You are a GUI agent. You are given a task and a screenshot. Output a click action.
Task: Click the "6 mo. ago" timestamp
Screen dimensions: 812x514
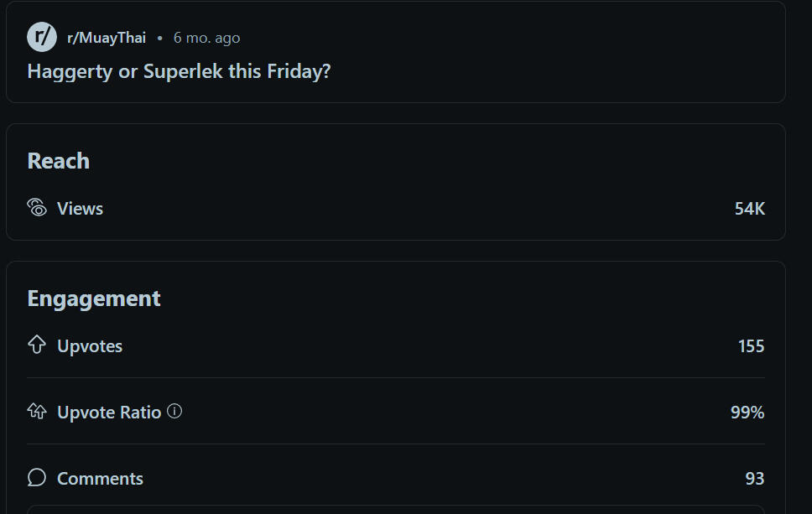[x=206, y=38]
